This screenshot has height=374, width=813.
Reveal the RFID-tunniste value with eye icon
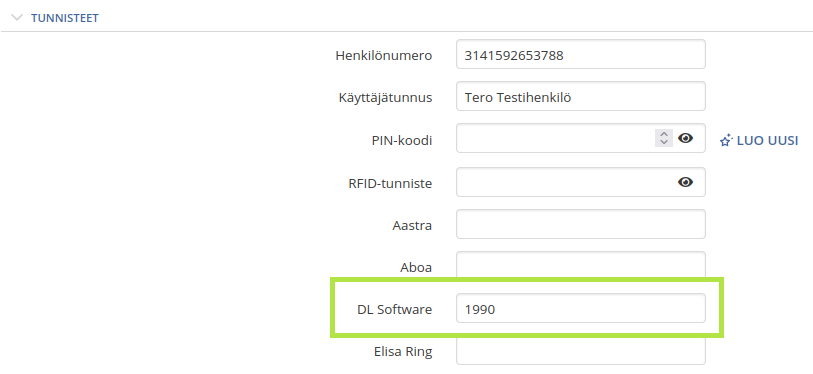(685, 182)
